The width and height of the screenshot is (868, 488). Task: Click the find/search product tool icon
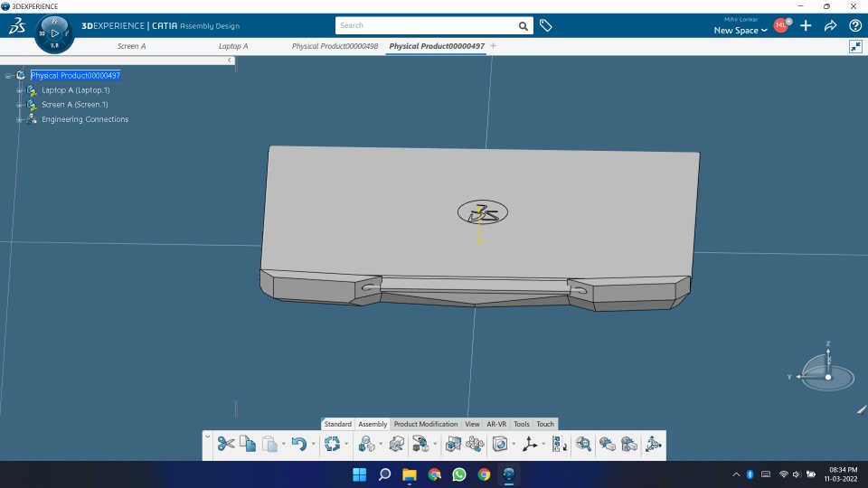(x=366, y=444)
